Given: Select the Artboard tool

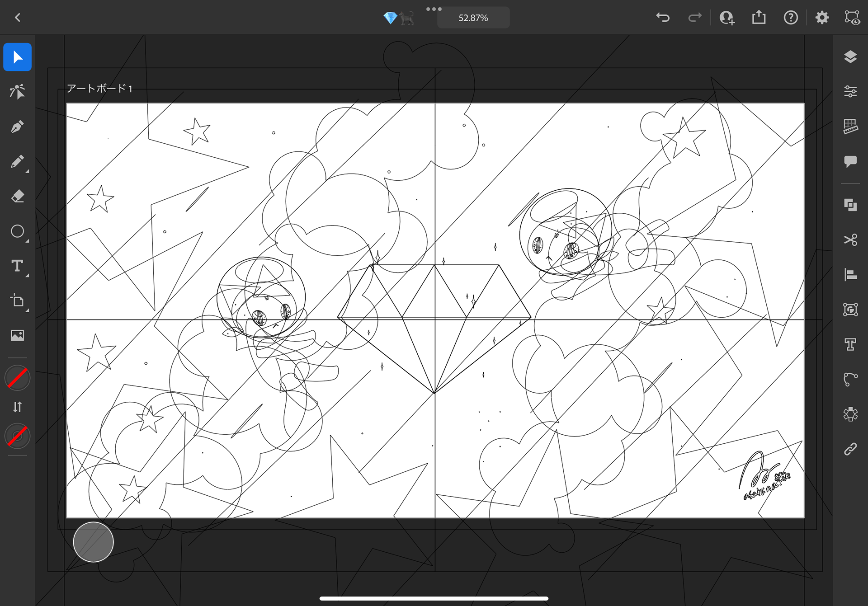Looking at the screenshot, I should 17,301.
